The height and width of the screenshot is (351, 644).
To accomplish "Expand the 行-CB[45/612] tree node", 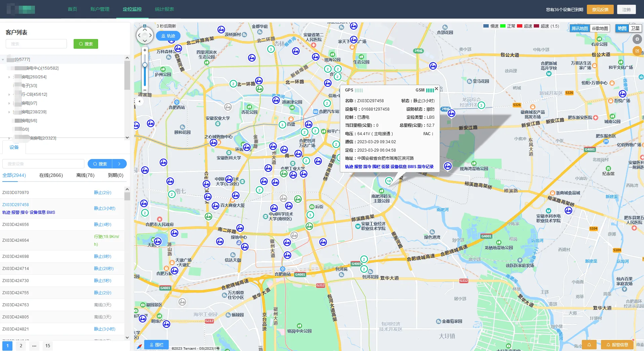I will coord(9,94).
